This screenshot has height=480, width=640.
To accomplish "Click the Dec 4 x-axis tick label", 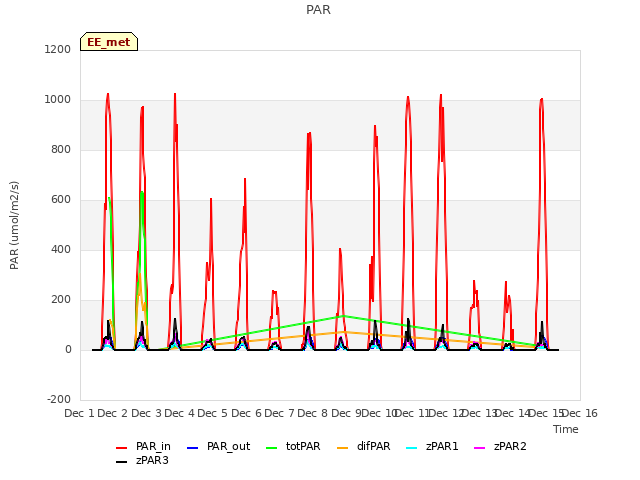I will click(180, 413).
